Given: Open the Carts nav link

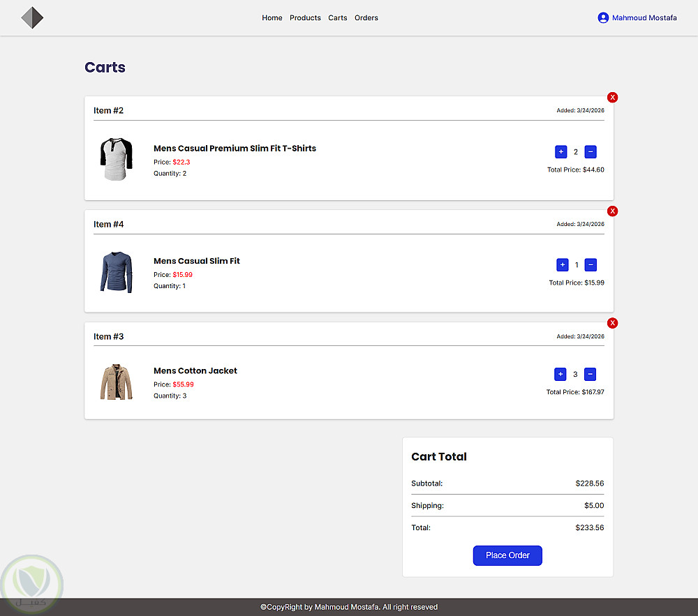Looking at the screenshot, I should coord(337,18).
